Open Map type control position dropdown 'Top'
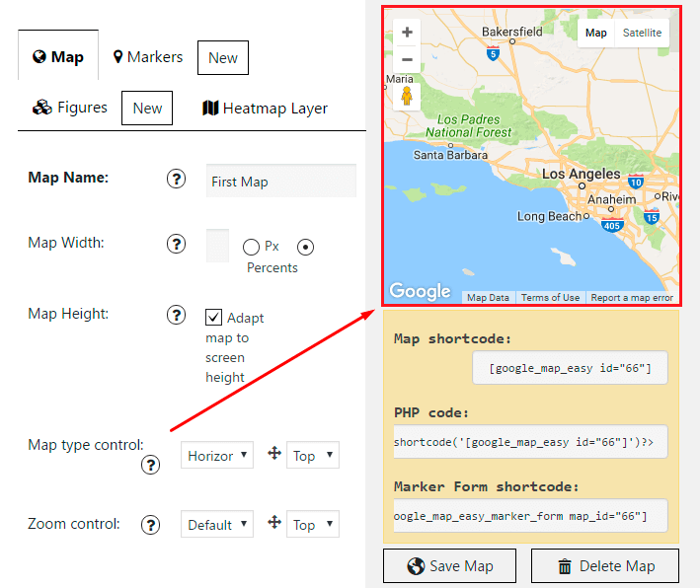 click(313, 455)
